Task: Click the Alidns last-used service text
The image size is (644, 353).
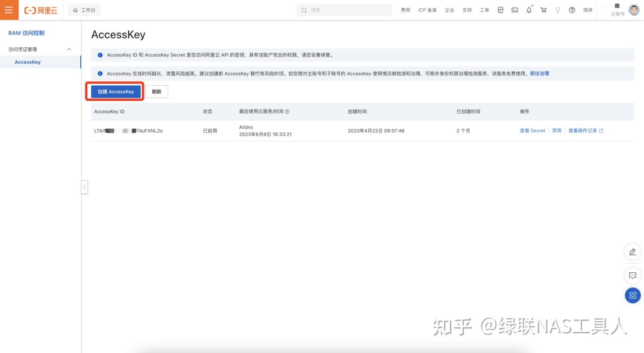Action: [246, 127]
